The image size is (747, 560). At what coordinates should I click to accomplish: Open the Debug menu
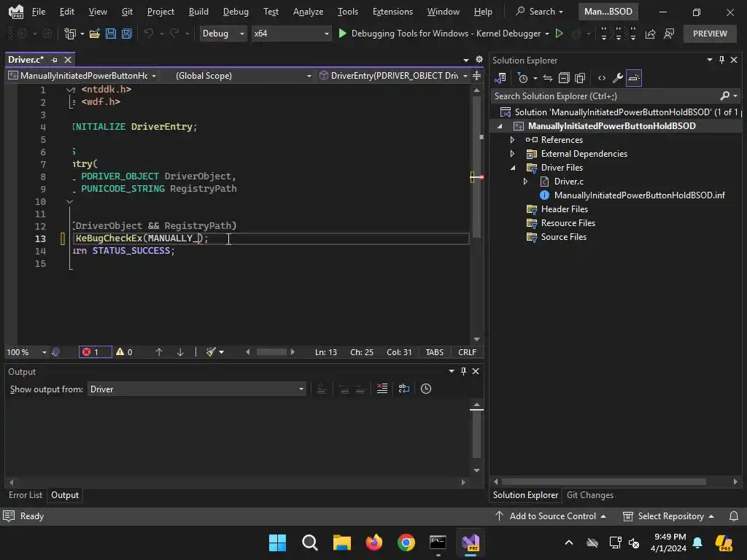point(236,12)
